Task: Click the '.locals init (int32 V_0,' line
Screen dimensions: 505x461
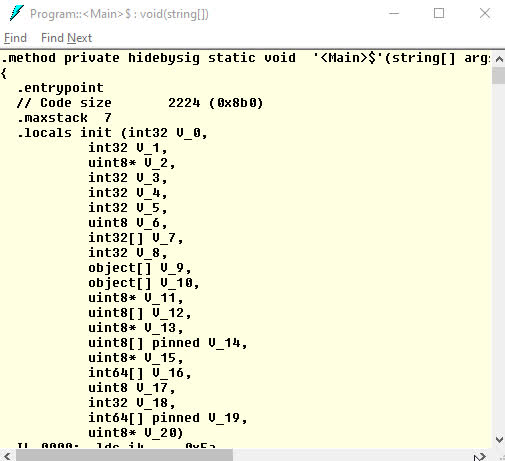Action: pos(112,133)
